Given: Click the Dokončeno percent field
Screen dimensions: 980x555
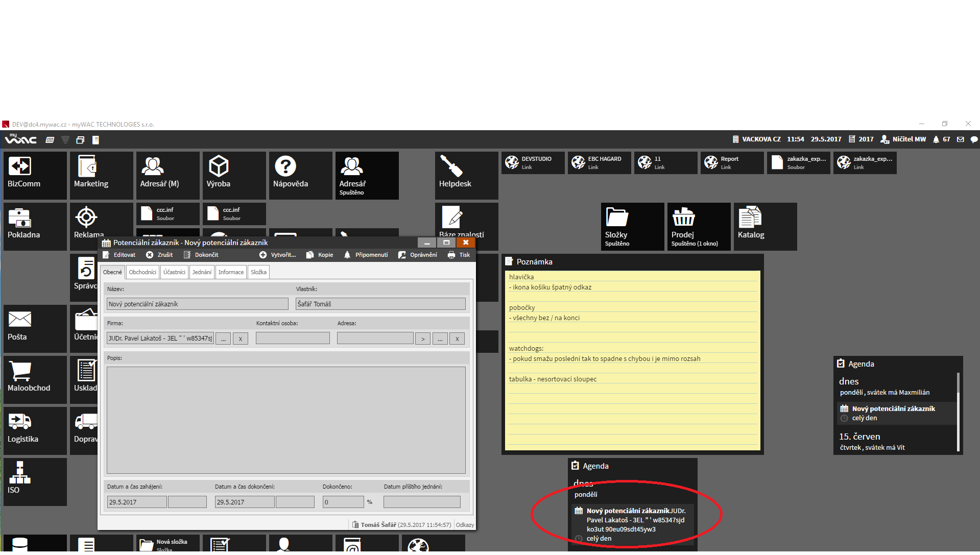Looking at the screenshot, I should [343, 502].
